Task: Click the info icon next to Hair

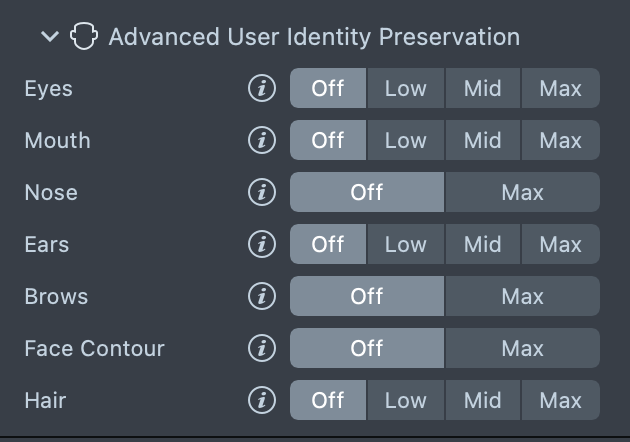Action: point(261,400)
